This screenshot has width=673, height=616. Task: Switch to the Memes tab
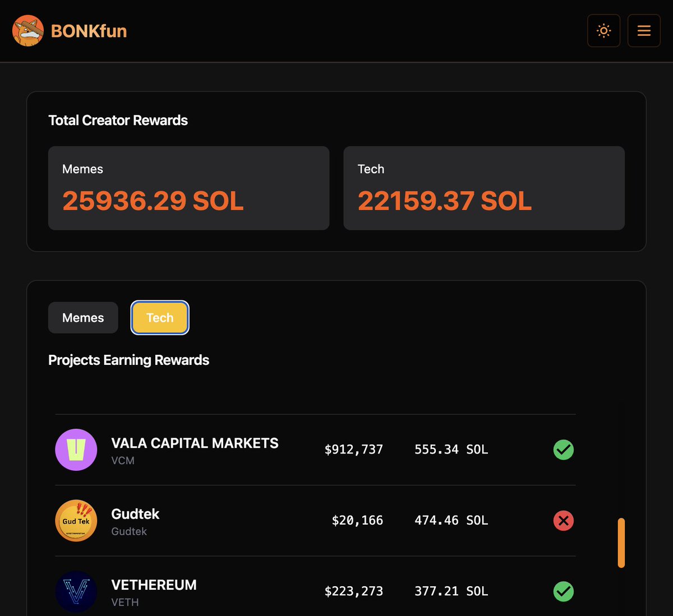[82, 317]
